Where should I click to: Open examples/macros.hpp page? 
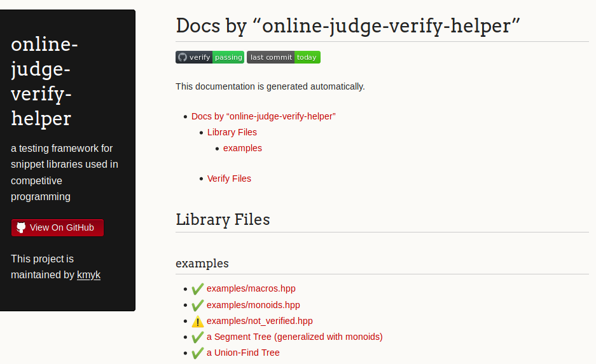(x=251, y=288)
